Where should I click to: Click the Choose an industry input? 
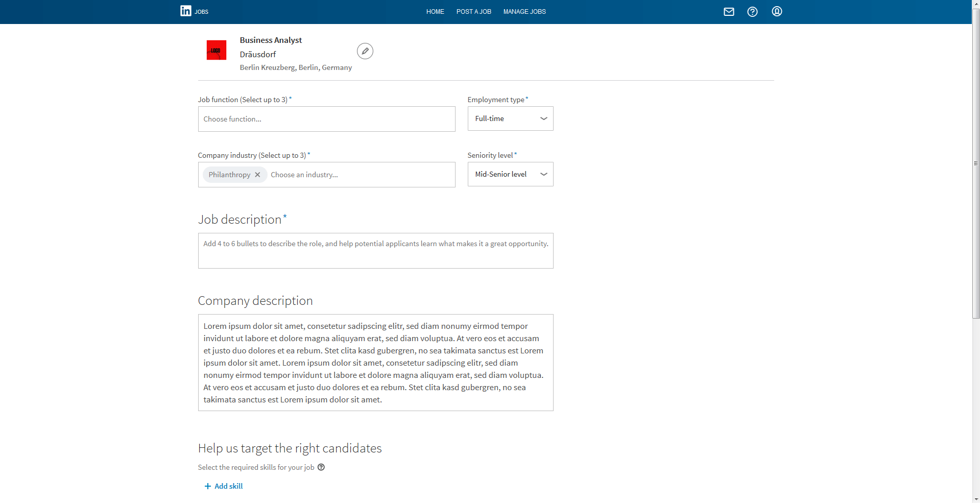pyautogui.click(x=357, y=175)
